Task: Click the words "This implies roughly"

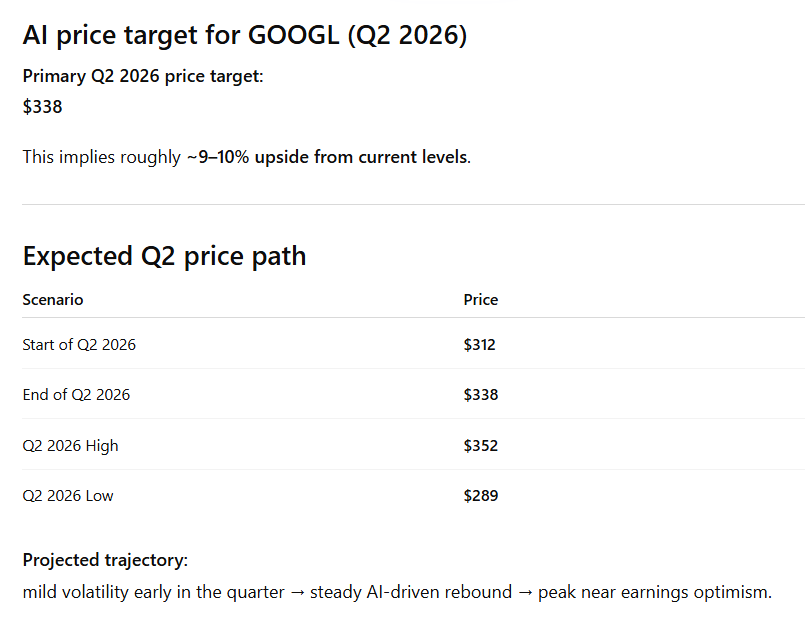Action: (101, 157)
